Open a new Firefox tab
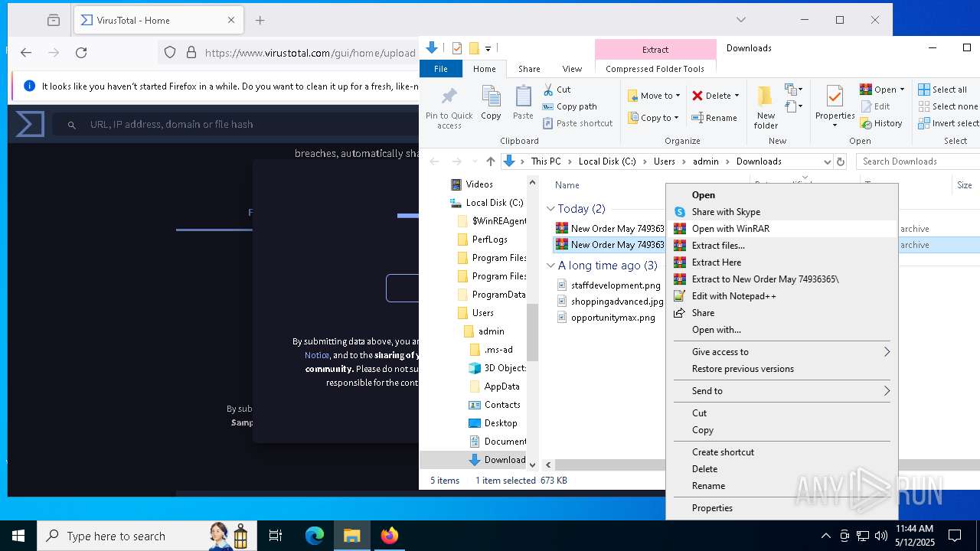Viewport: 980px width, 551px height. coord(260,21)
